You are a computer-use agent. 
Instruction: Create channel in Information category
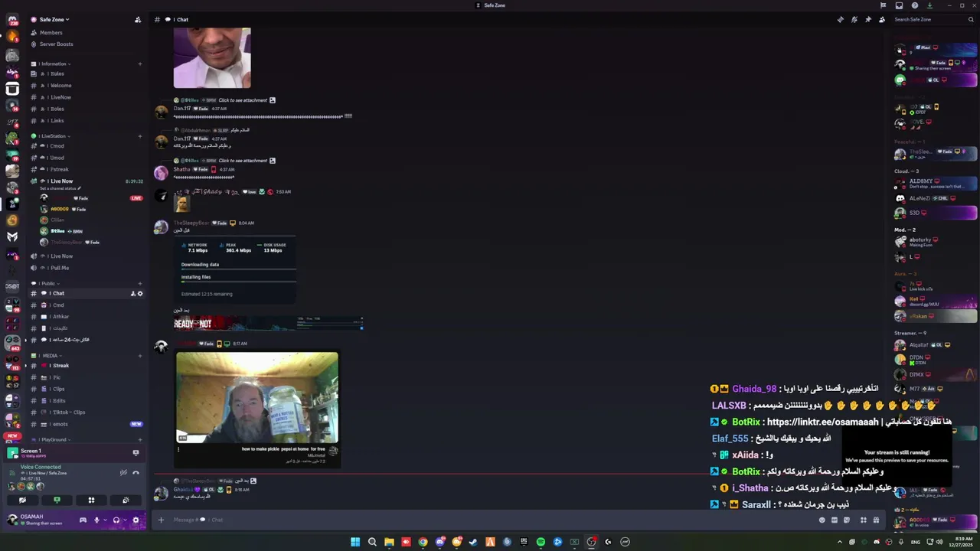point(139,64)
